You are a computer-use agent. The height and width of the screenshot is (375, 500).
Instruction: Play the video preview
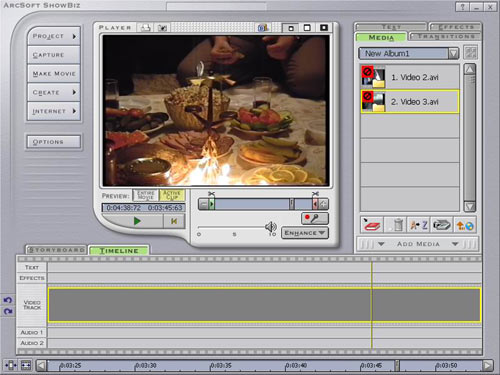(x=137, y=221)
